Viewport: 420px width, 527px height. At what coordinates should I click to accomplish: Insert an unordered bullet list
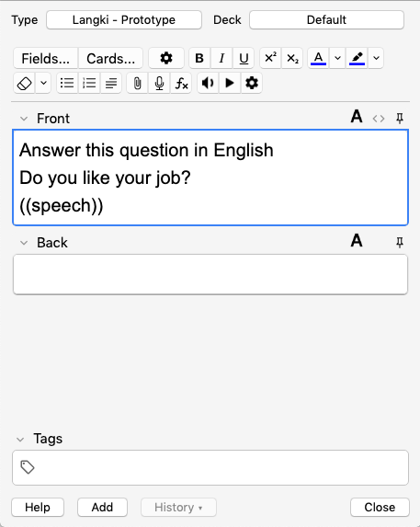pyautogui.click(x=67, y=83)
